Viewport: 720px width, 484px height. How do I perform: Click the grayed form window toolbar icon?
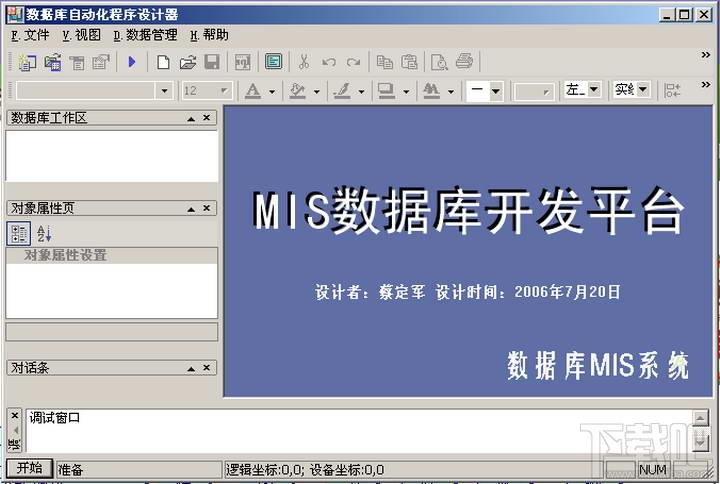77,62
